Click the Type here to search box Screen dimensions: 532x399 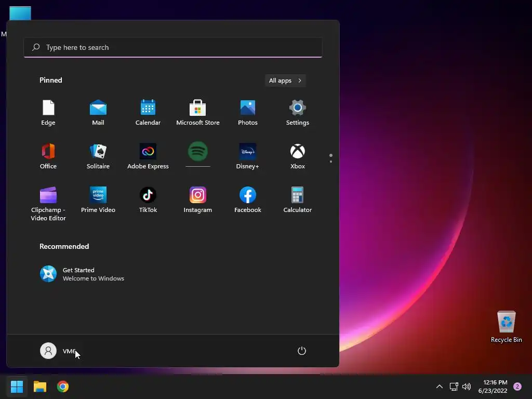tap(173, 47)
